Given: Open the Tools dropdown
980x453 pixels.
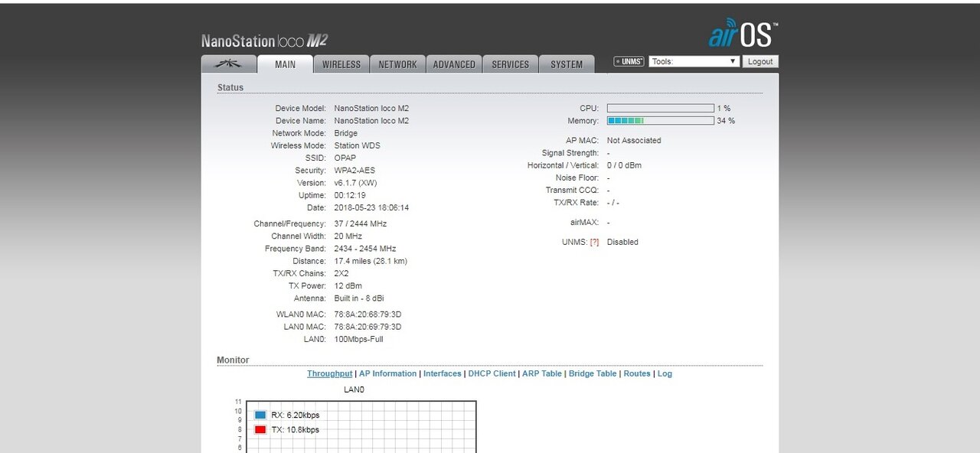Looking at the screenshot, I should 694,61.
